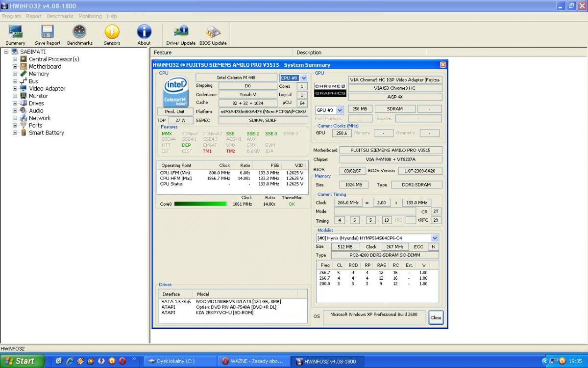Viewport: 588px width, 368px height.
Task: Click the 19:35 taskbar clock
Action: click(576, 361)
